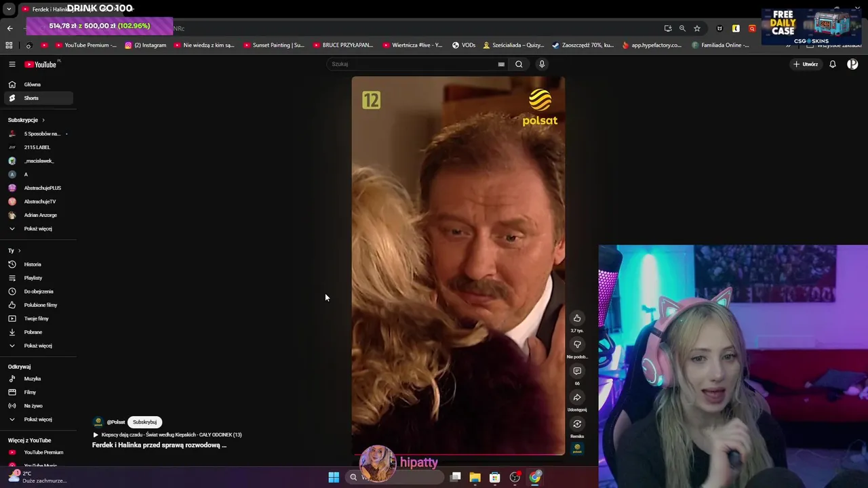Click the YouTube logo
The height and width of the screenshot is (488, 868).
[x=41, y=64]
